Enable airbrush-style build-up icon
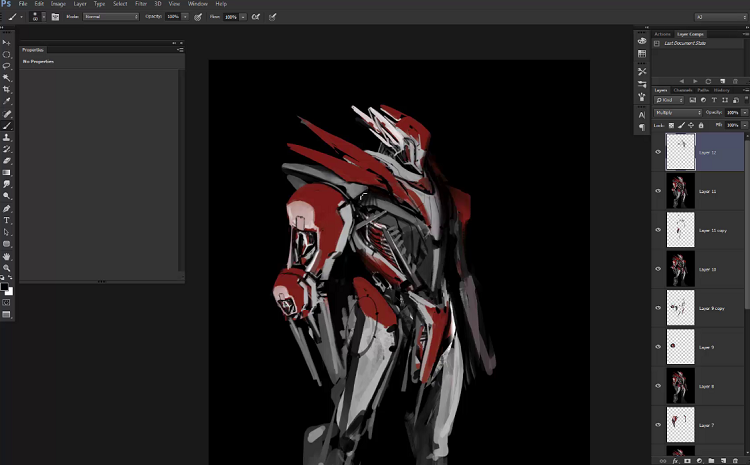This screenshot has height=465, width=750. click(256, 17)
